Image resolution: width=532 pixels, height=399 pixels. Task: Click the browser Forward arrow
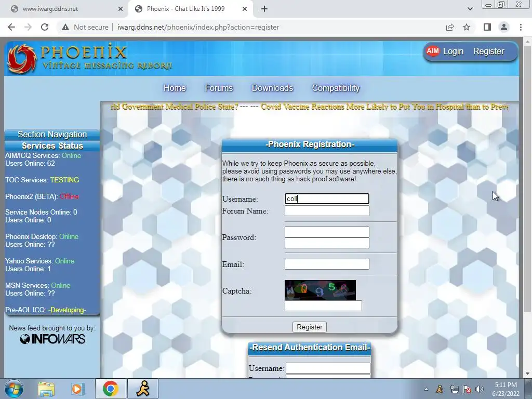[x=28, y=27]
